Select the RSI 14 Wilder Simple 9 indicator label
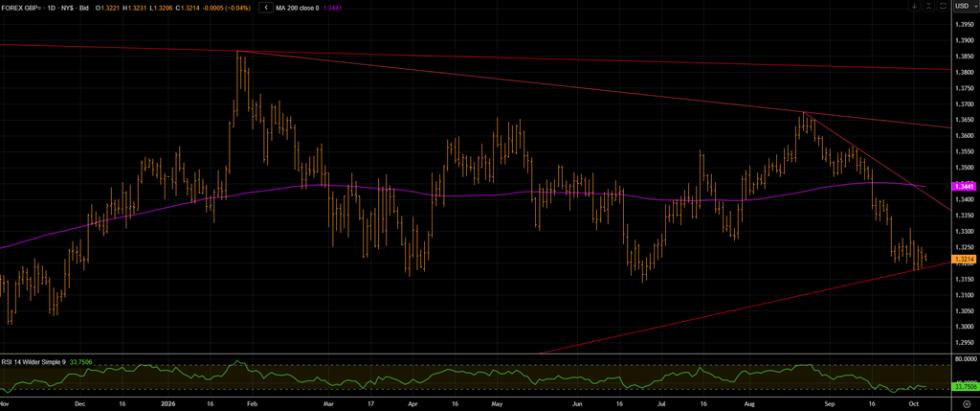 point(34,361)
